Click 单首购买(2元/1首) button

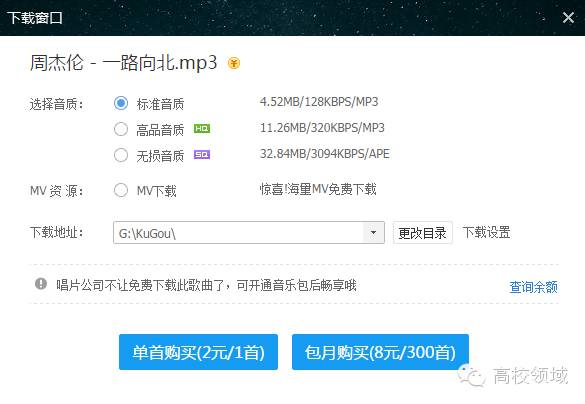click(x=198, y=352)
